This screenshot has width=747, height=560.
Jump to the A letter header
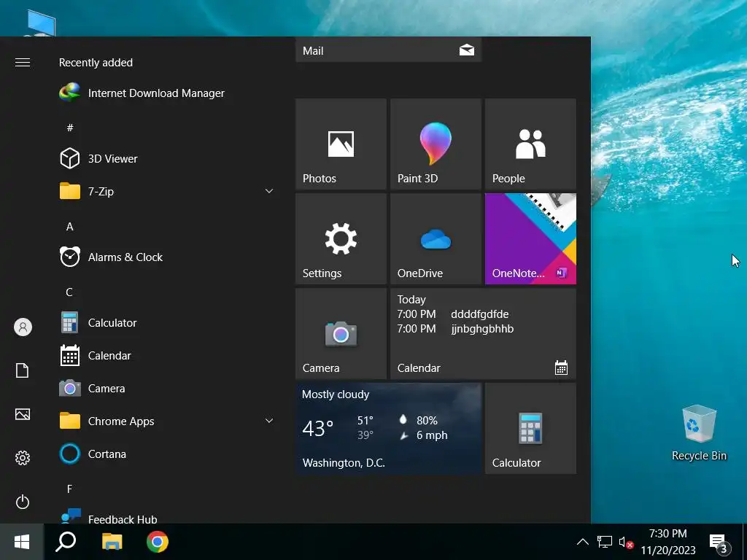click(x=69, y=227)
